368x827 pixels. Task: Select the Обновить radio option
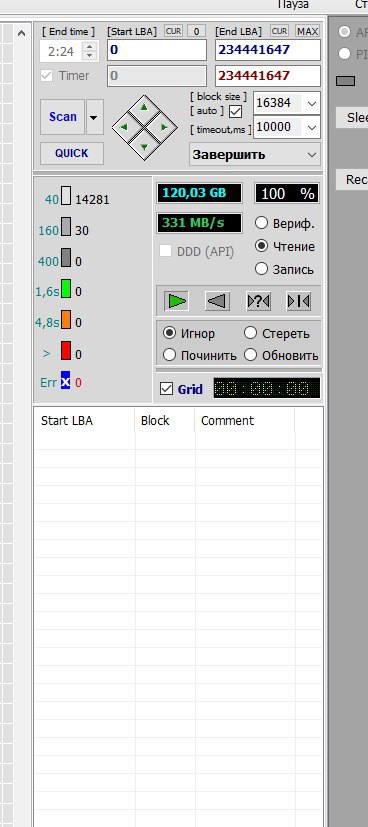(x=250, y=355)
